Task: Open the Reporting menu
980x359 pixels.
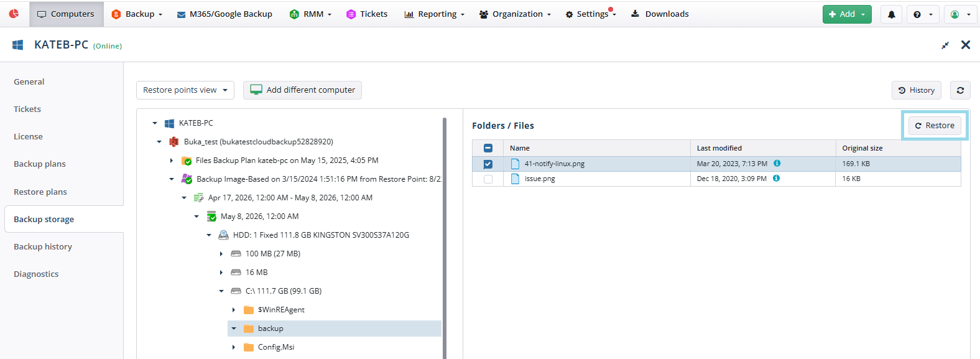Action: pos(435,14)
